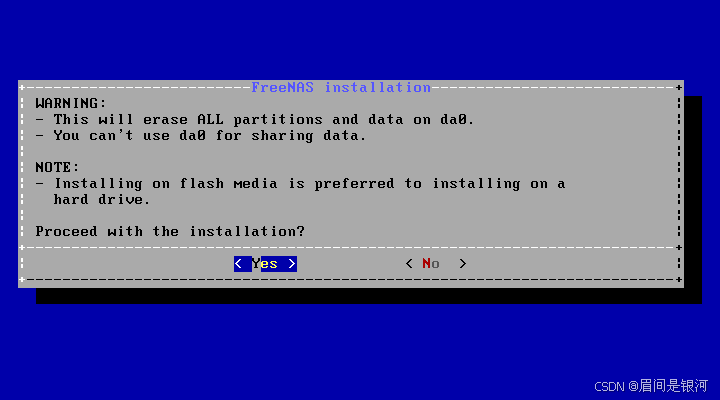720x400 pixels.
Task: Click the word ALL in the warning
Action: tap(210, 119)
